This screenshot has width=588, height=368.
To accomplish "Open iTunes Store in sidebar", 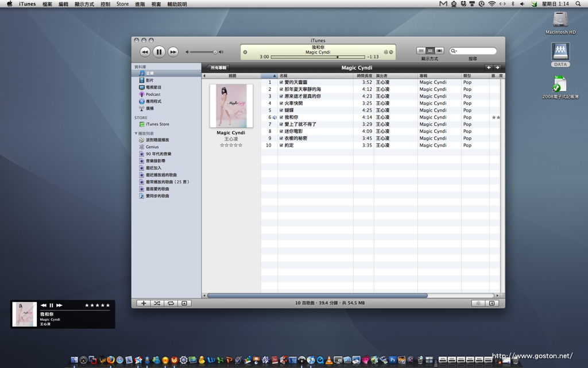I will [x=166, y=124].
